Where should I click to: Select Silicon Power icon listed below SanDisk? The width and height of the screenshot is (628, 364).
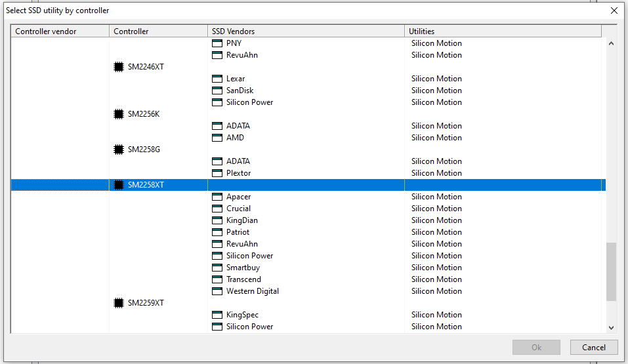(217, 102)
